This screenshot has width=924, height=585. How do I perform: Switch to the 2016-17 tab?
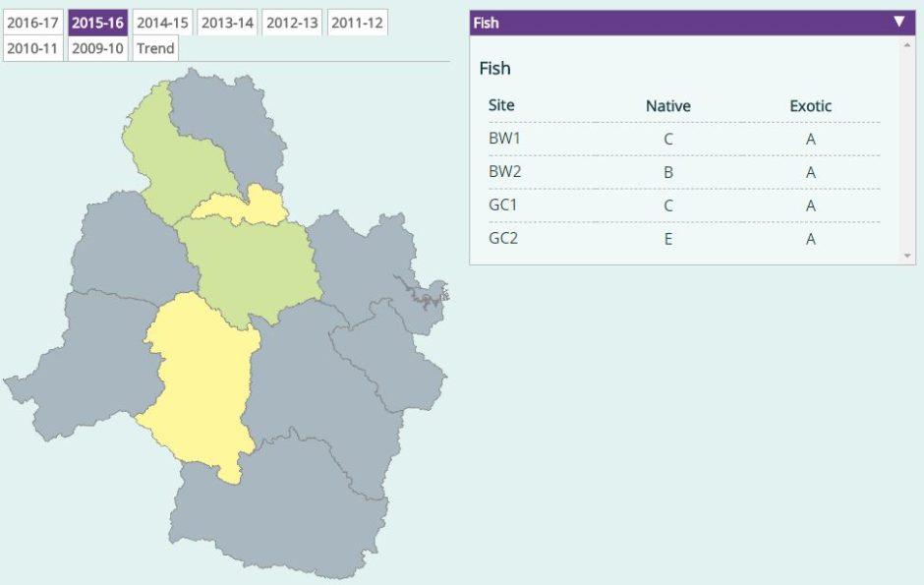(32, 23)
